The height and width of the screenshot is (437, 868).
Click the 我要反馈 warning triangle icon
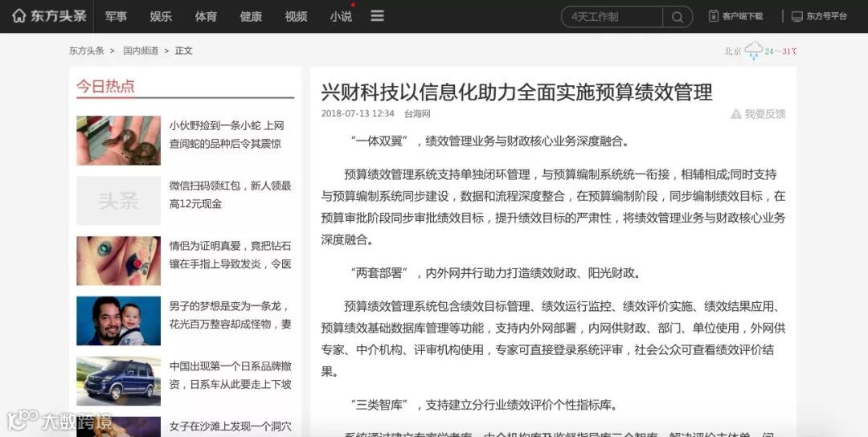(735, 114)
